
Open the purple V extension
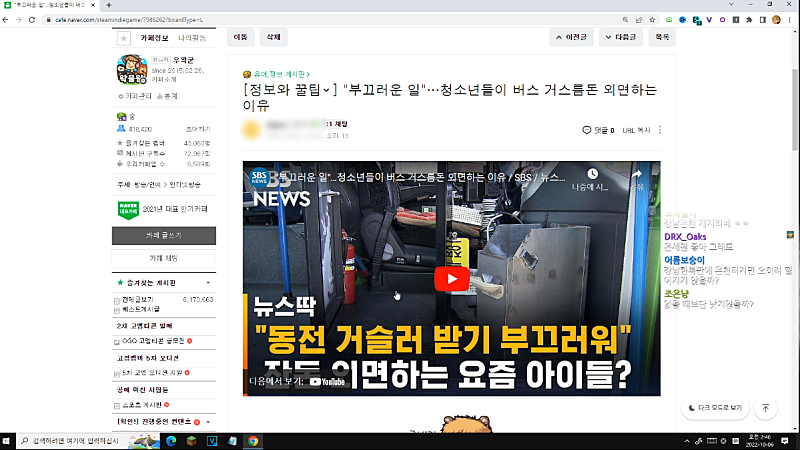click(x=709, y=20)
